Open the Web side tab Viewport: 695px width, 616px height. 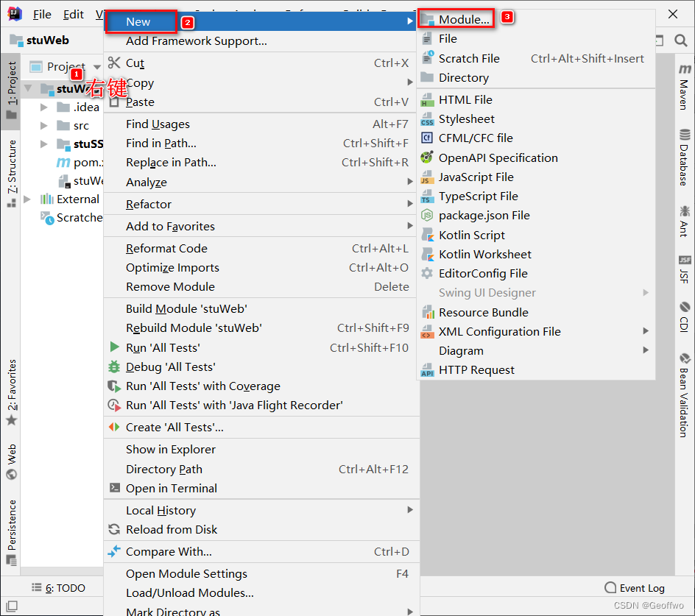pyautogui.click(x=12, y=461)
